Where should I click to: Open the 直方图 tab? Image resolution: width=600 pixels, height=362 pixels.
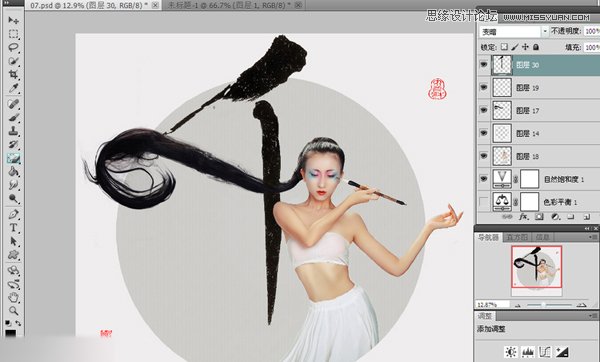pyautogui.click(x=517, y=238)
